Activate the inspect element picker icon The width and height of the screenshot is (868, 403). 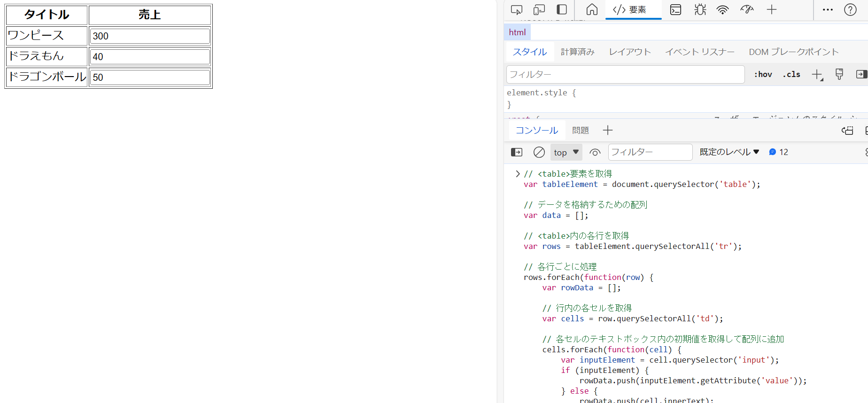pos(517,9)
